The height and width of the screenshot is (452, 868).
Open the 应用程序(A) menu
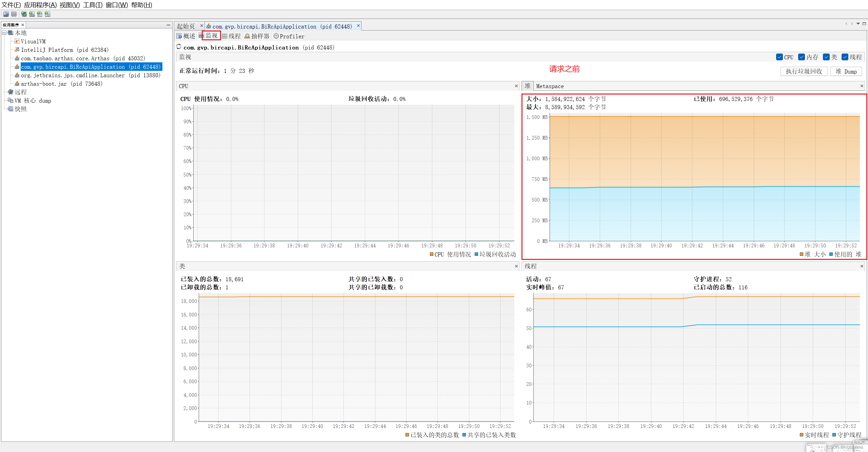[x=40, y=5]
